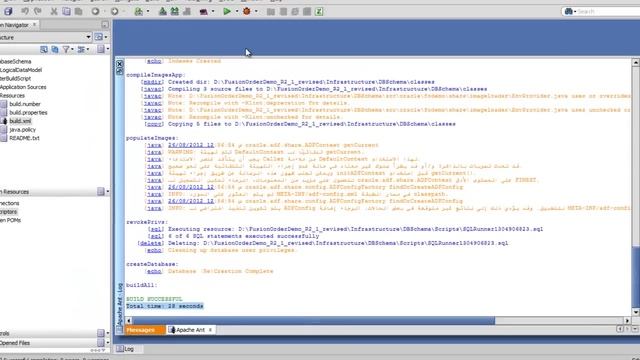640x360 pixels.
Task: Click the Rebuild project toolbar icon
Action: (x=175, y=11)
